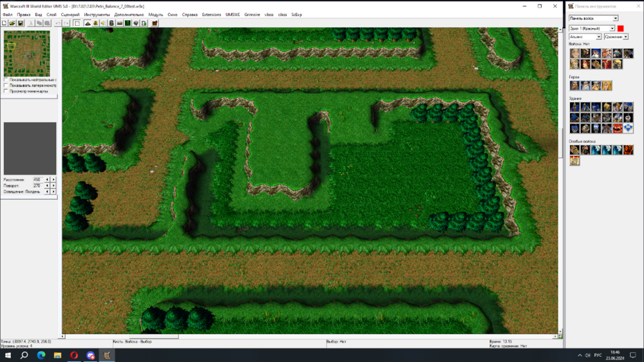
Task: Click the Test Map toolbar icon
Action: [155, 23]
